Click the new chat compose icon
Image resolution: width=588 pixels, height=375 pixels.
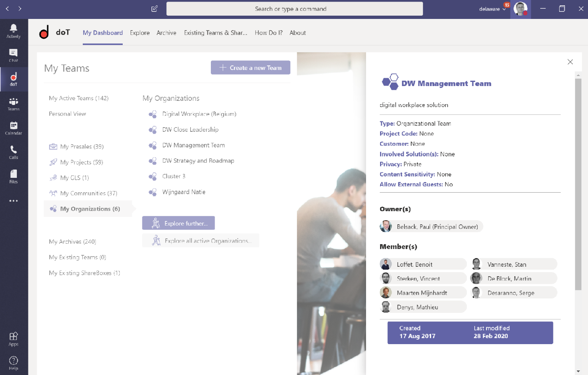coord(154,9)
